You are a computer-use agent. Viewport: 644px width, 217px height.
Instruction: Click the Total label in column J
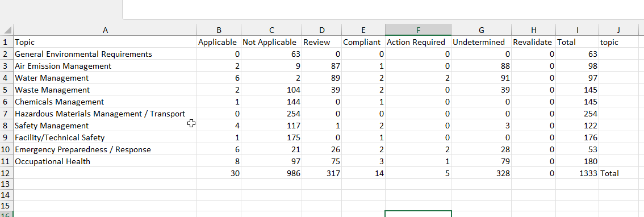(x=609, y=173)
